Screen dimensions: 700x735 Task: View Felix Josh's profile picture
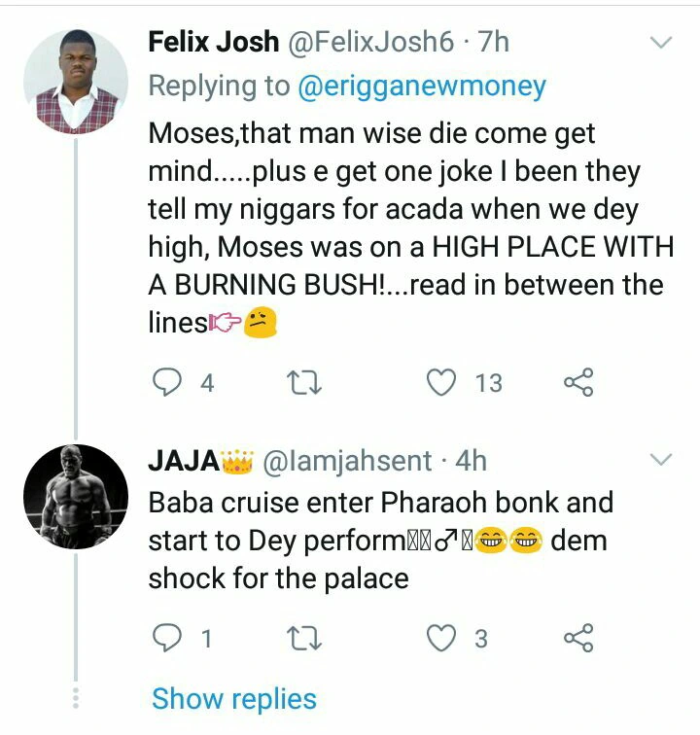click(x=76, y=80)
